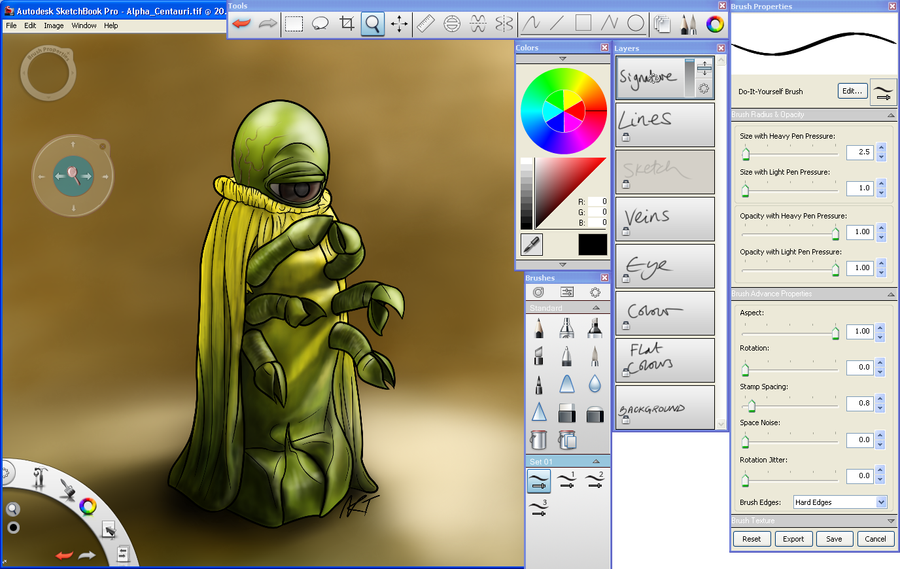The width and height of the screenshot is (900, 569).
Task: Open the Layers window from Tools palette
Action: coord(662,24)
